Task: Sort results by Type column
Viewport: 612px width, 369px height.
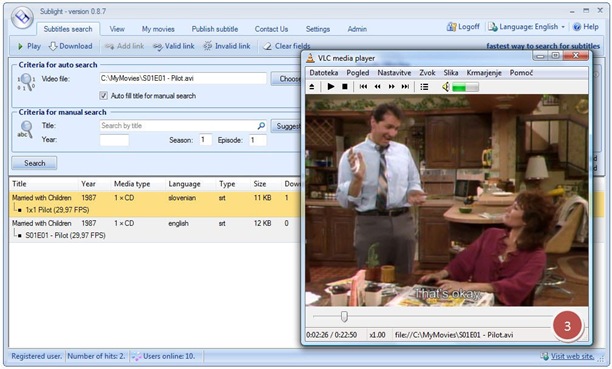Action: tap(233, 184)
